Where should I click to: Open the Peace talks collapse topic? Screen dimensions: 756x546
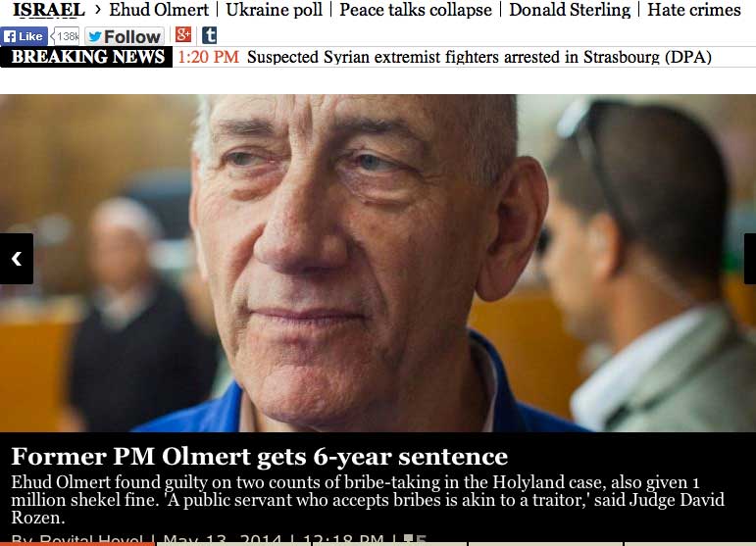(416, 10)
